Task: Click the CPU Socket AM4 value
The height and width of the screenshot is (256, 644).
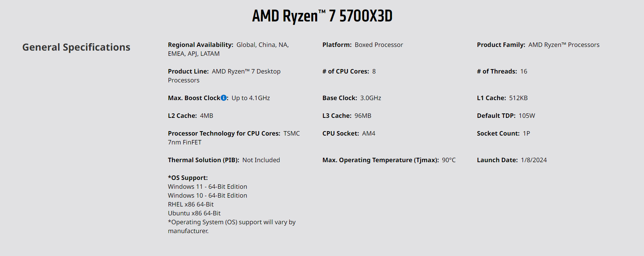Action: [x=368, y=133]
